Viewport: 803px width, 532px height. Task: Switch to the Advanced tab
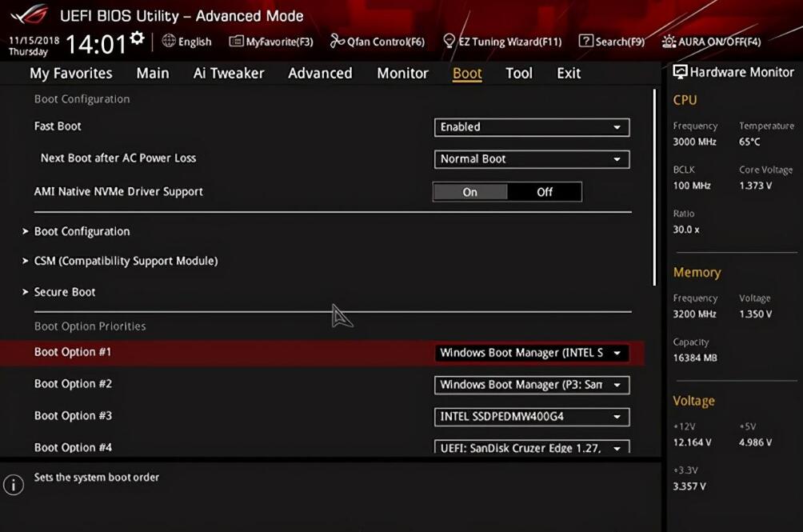tap(320, 73)
